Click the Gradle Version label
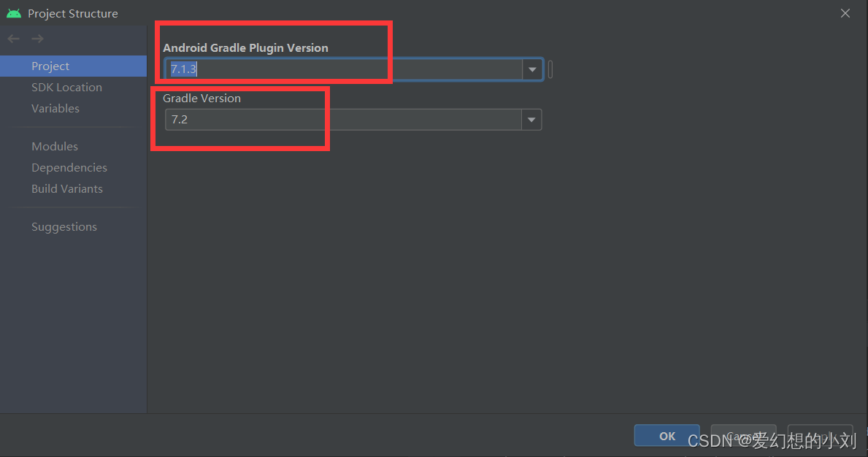 (x=201, y=99)
